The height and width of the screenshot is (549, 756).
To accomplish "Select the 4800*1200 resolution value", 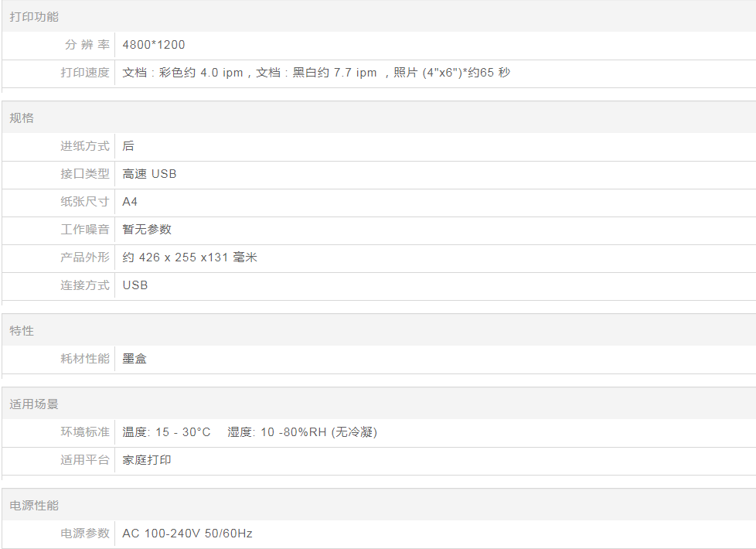I will pos(154,45).
